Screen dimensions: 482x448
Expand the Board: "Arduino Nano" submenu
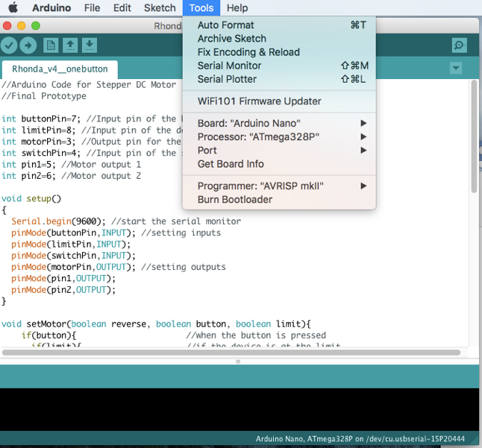279,123
